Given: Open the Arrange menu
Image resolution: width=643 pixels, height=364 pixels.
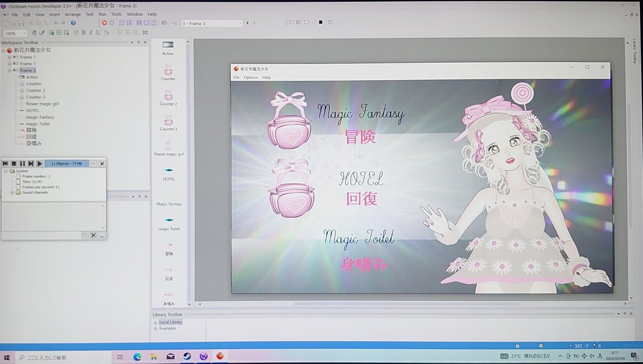Looking at the screenshot, I should (73, 14).
